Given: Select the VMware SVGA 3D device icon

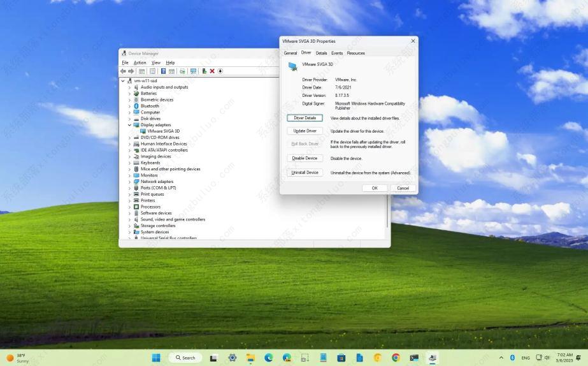Looking at the screenshot, I should 143,131.
